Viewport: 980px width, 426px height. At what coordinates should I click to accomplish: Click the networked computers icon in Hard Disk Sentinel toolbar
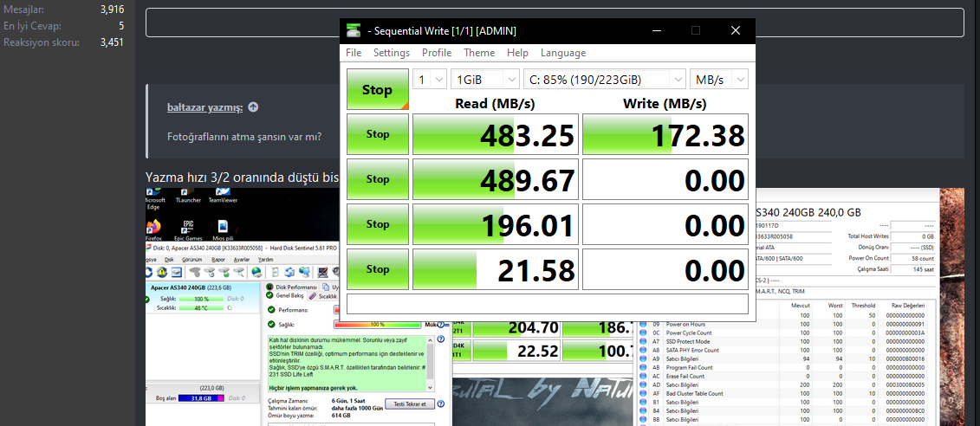coord(304,272)
